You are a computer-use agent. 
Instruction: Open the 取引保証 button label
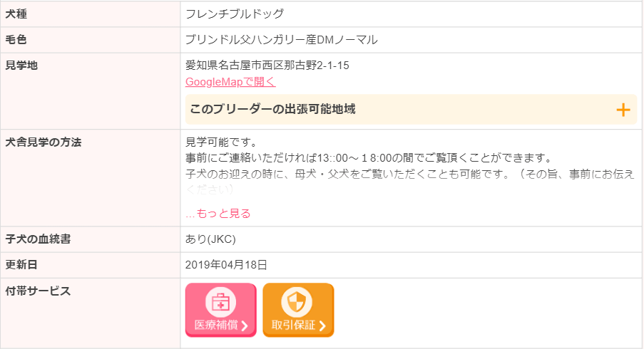pos(293,325)
